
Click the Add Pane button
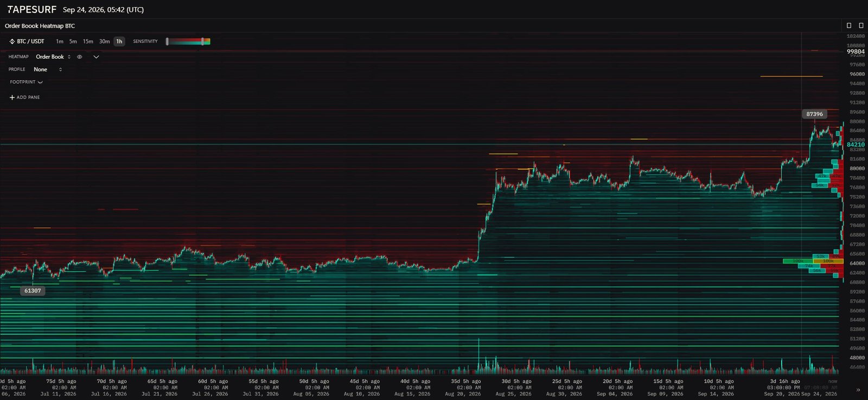coord(24,98)
